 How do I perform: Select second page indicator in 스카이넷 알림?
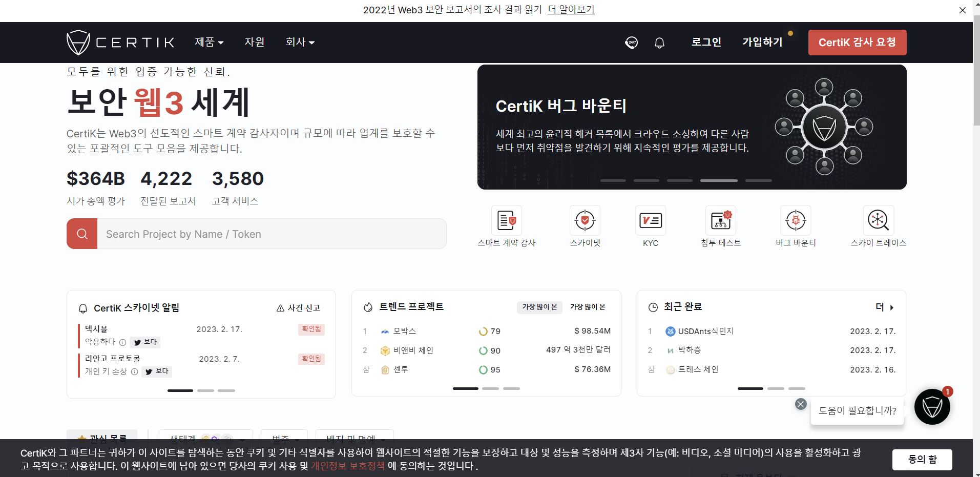coord(205,390)
